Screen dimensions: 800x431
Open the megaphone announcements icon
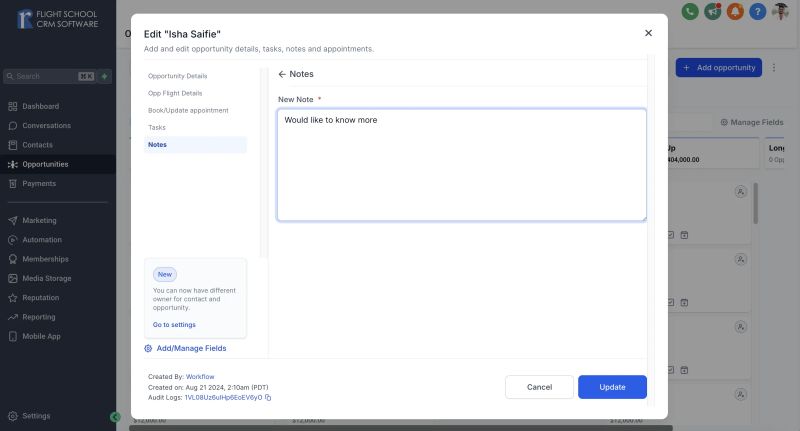coord(713,11)
